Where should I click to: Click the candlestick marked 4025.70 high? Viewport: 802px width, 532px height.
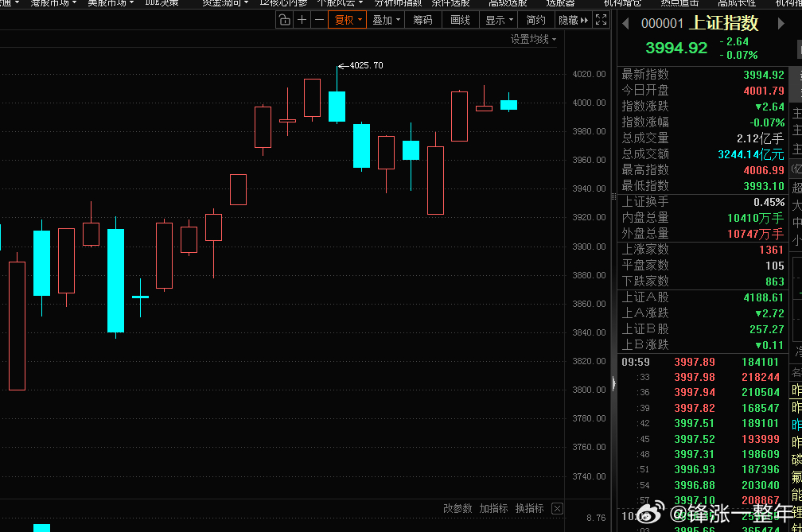pyautogui.click(x=337, y=107)
